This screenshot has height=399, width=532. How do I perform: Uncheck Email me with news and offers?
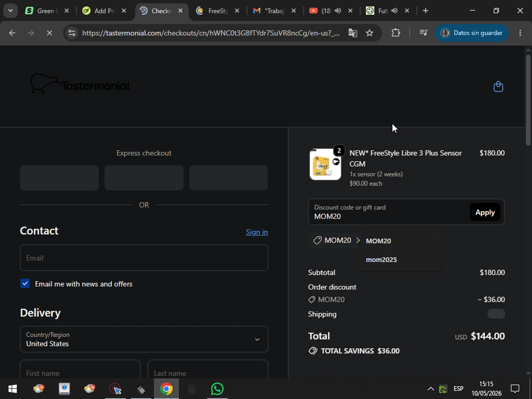(25, 283)
